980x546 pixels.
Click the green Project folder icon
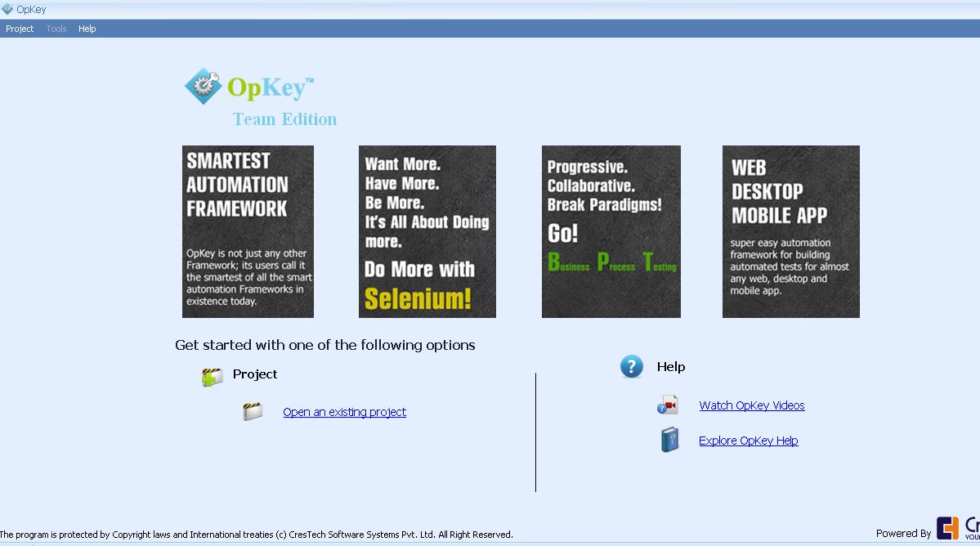pos(213,377)
